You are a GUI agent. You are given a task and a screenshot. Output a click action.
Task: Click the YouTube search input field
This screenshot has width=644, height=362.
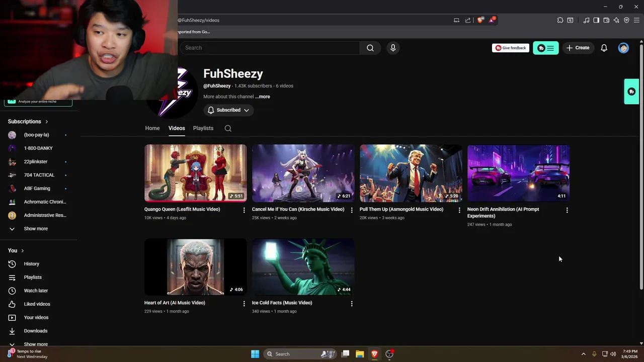270,48
